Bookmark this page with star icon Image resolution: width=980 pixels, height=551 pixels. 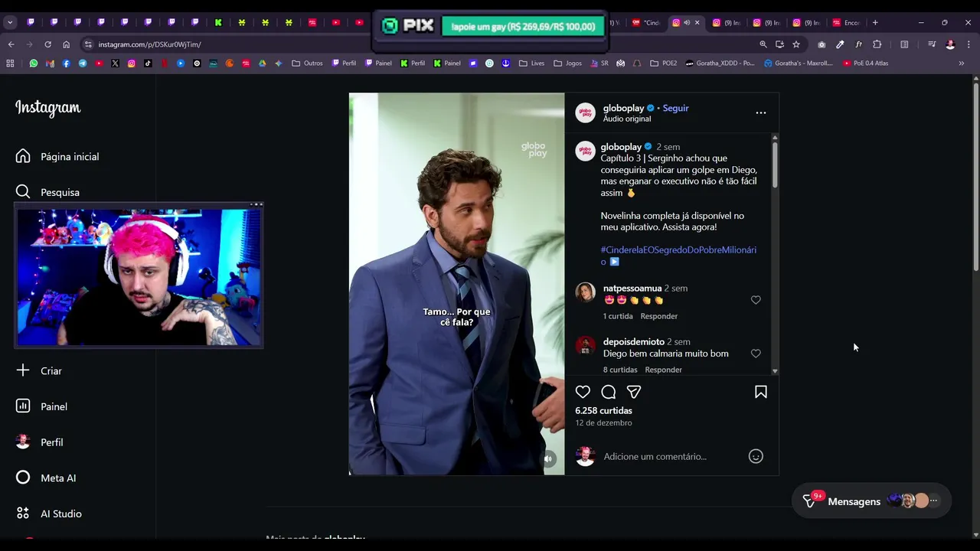(x=796, y=44)
